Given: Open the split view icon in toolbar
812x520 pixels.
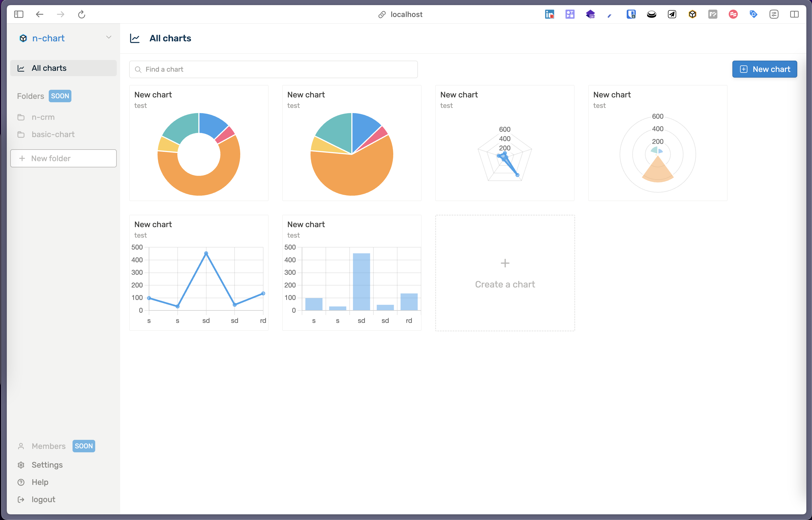Looking at the screenshot, I should tap(794, 14).
